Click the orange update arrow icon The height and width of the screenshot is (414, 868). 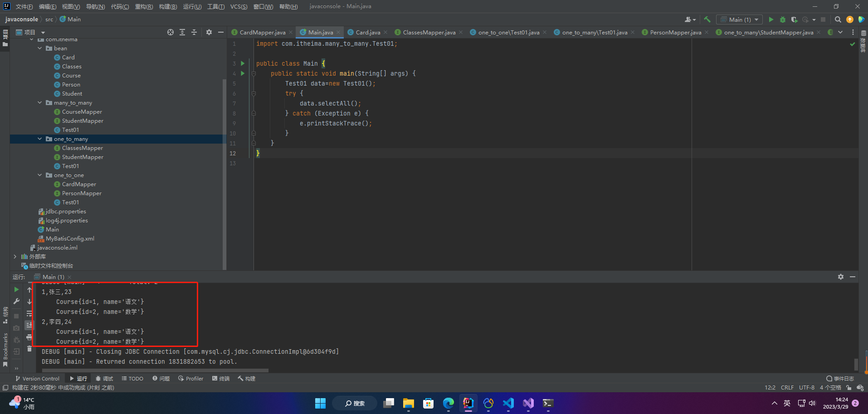pos(850,19)
